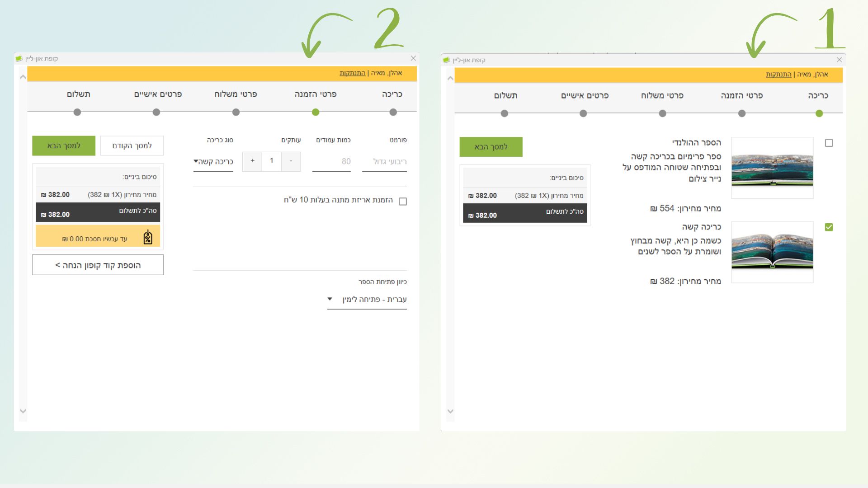Check the הספר ההולנדי cover option
This screenshot has height=488, width=868.
point(829,143)
